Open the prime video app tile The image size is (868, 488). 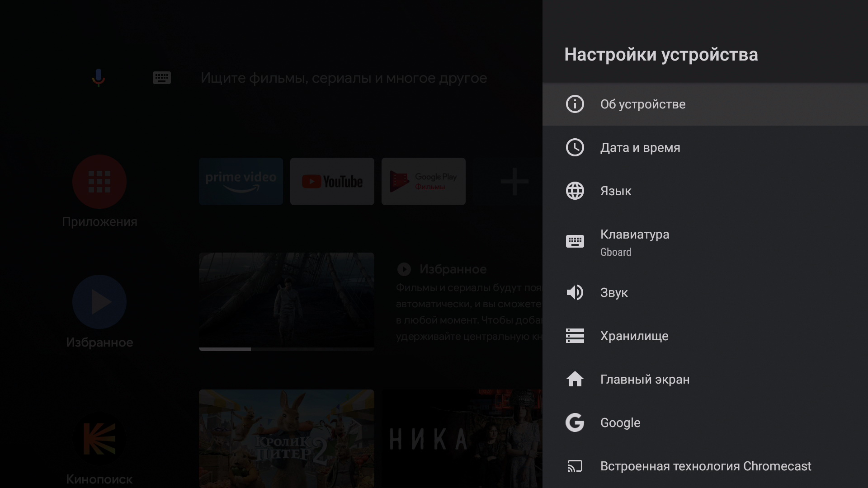coord(241,181)
